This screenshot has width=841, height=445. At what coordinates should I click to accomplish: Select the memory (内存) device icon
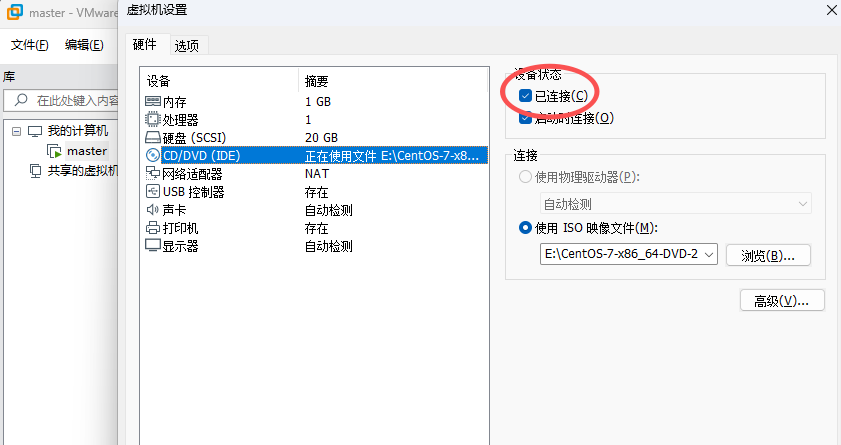pyautogui.click(x=153, y=101)
